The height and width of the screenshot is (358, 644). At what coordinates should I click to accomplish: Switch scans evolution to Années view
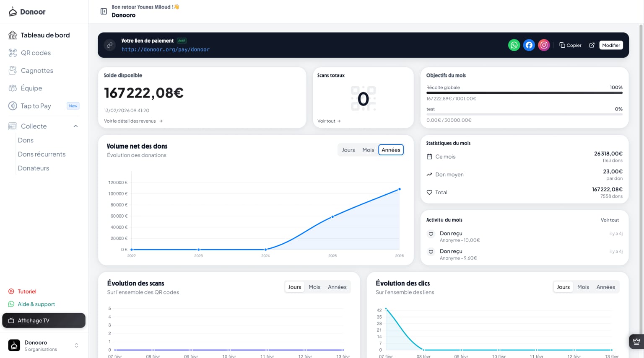coord(337,287)
